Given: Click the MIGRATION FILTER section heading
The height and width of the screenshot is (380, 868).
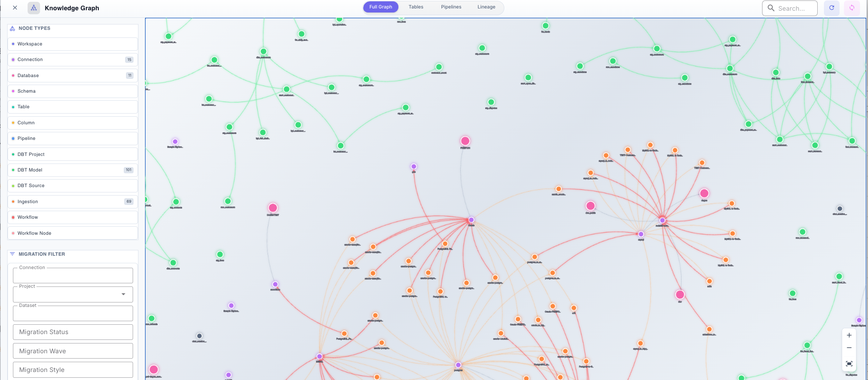Looking at the screenshot, I should tap(42, 254).
